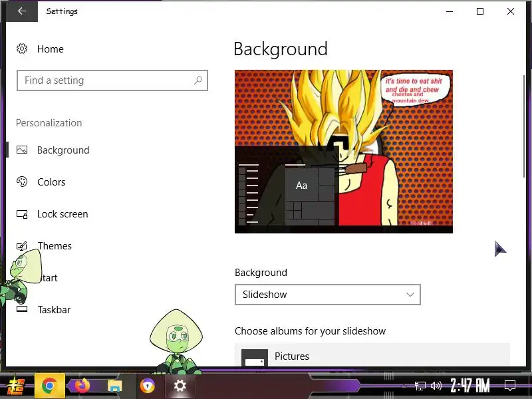Click the Find a setting search box
The image size is (532, 399).
(112, 80)
